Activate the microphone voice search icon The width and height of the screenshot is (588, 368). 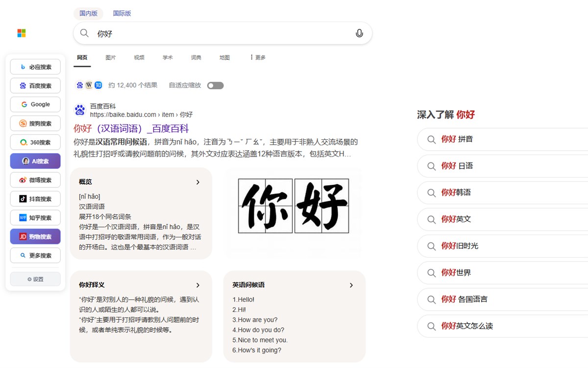pyautogui.click(x=359, y=33)
